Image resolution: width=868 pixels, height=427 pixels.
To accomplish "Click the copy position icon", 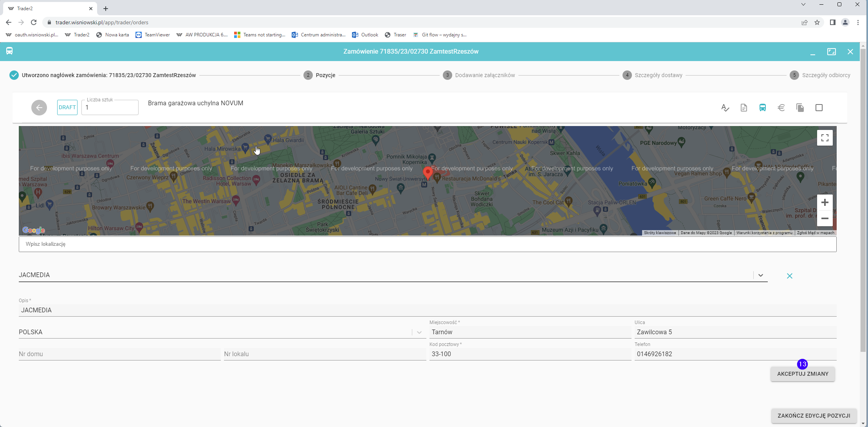I will 800,108.
